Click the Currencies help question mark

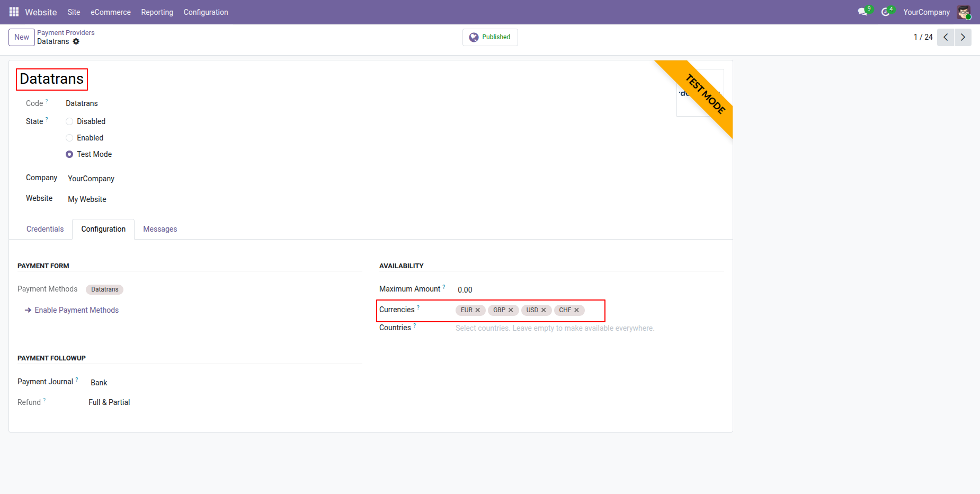point(418,307)
